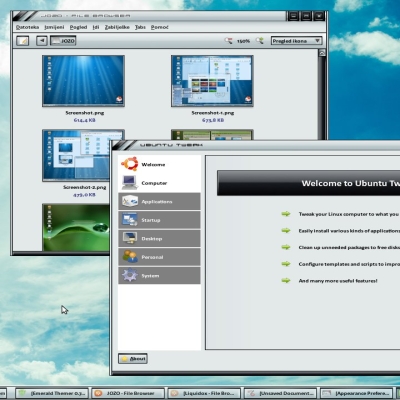The image size is (400, 400).
Task: Select the Screenshot.png thumbnail
Action: tap(83, 81)
